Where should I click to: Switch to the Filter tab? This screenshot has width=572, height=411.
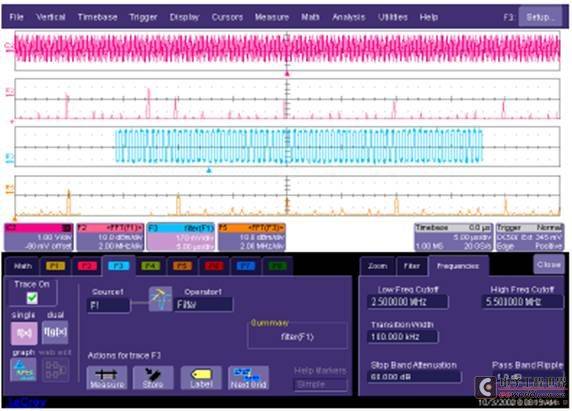click(412, 266)
